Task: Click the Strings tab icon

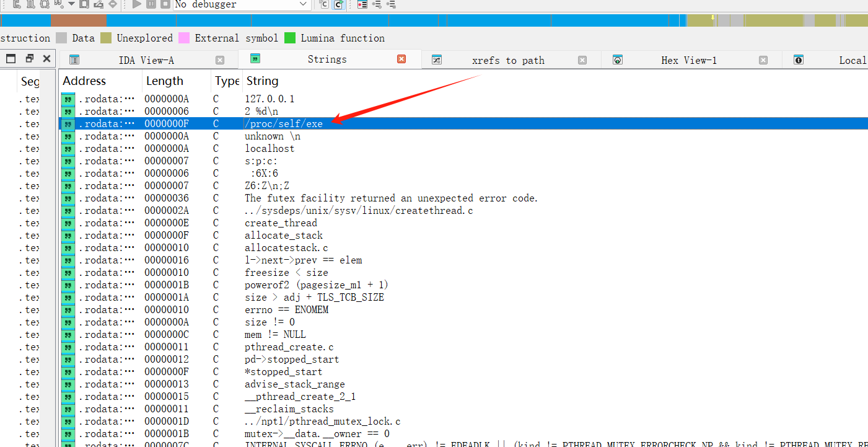Action: pyautogui.click(x=255, y=59)
